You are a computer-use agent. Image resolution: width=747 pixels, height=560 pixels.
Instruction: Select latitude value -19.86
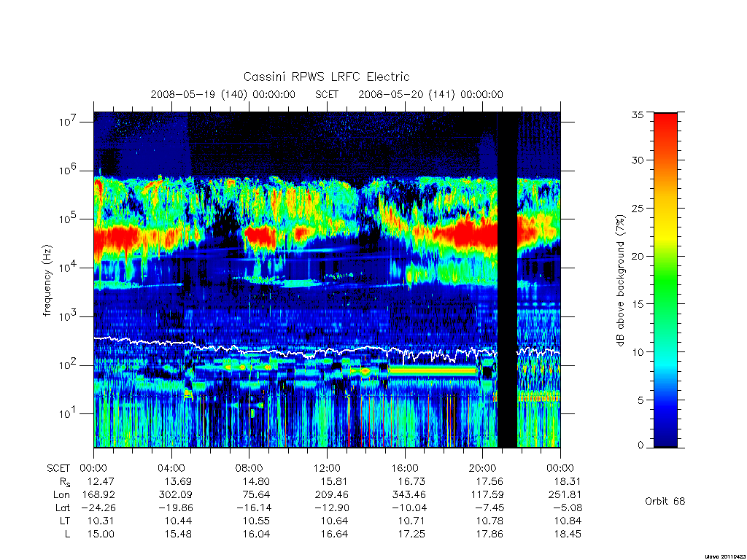(175, 507)
